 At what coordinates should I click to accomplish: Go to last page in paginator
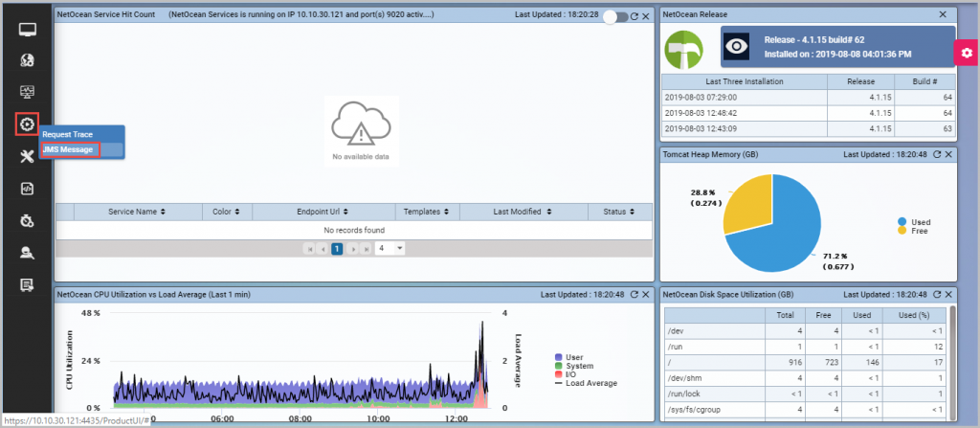tap(366, 249)
